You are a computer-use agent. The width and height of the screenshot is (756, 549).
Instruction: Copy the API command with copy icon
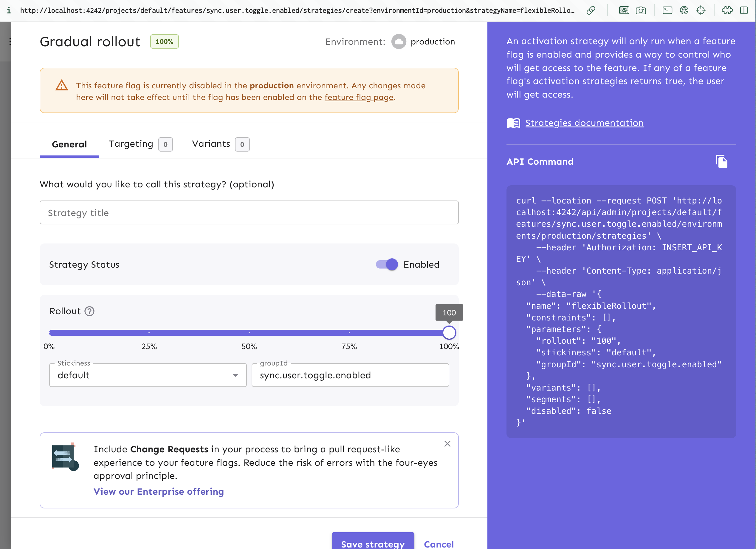click(721, 162)
